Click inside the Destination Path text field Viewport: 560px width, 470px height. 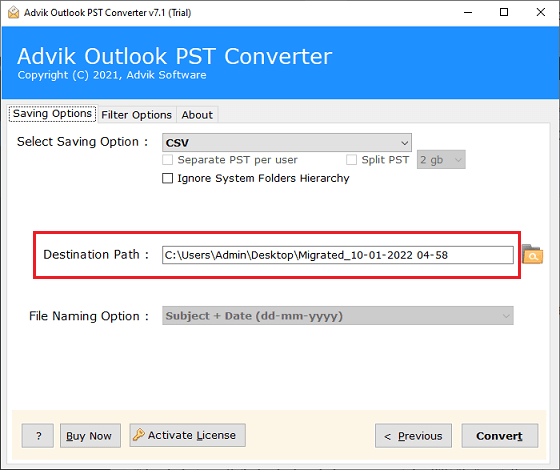coord(338,255)
